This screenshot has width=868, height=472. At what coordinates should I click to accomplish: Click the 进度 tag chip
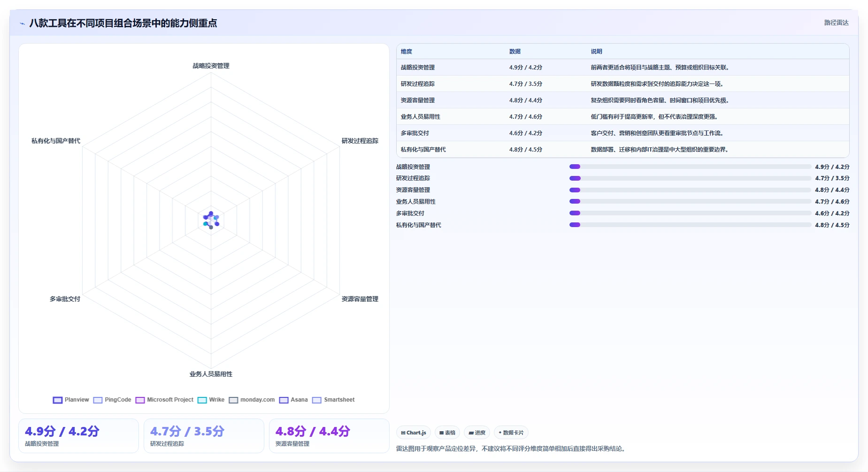(477, 433)
